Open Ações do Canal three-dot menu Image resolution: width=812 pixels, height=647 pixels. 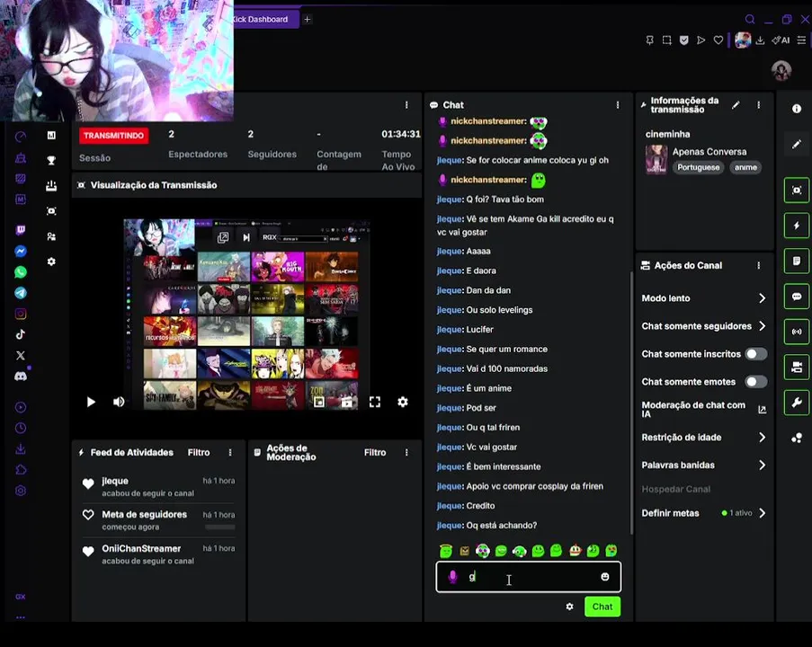759,265
